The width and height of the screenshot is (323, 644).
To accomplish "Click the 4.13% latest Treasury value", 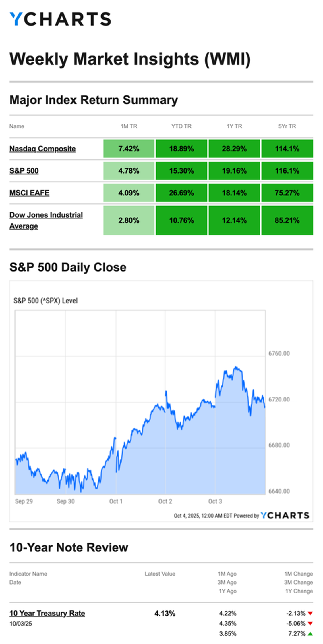I will (165, 613).
